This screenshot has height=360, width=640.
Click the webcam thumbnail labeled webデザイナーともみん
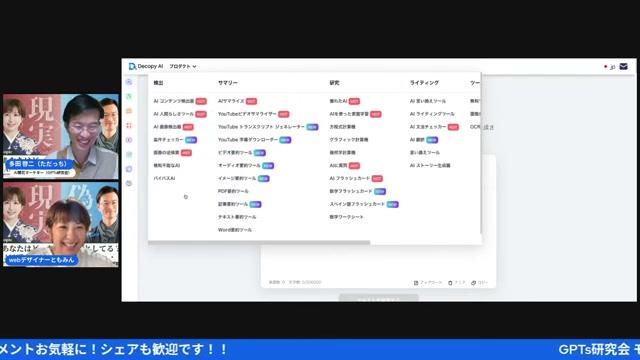tap(61, 224)
